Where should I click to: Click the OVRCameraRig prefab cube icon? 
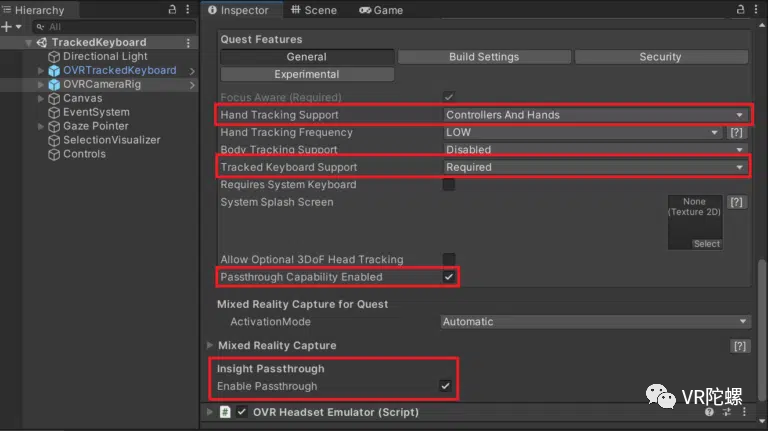pyautogui.click(x=54, y=85)
